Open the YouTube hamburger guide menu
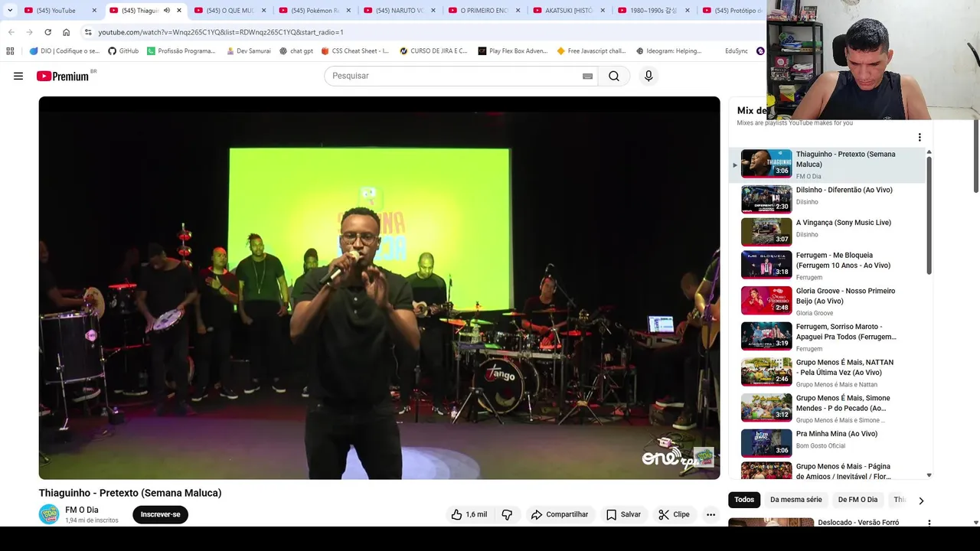This screenshot has width=980, height=551. click(18, 76)
